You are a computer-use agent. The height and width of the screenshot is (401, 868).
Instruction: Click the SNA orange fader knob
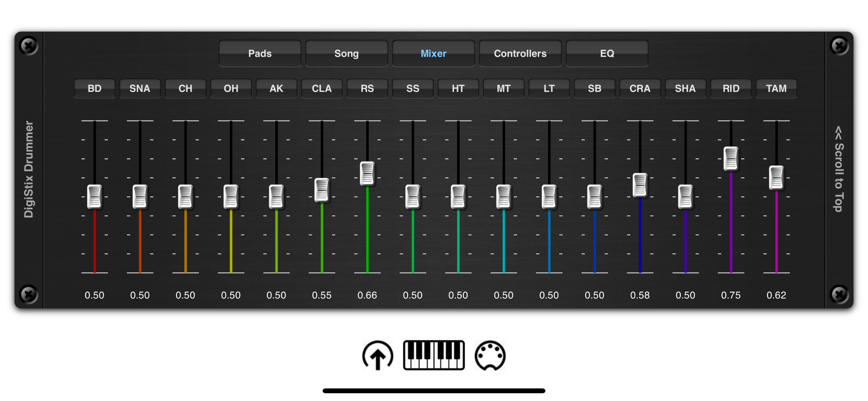tap(140, 196)
